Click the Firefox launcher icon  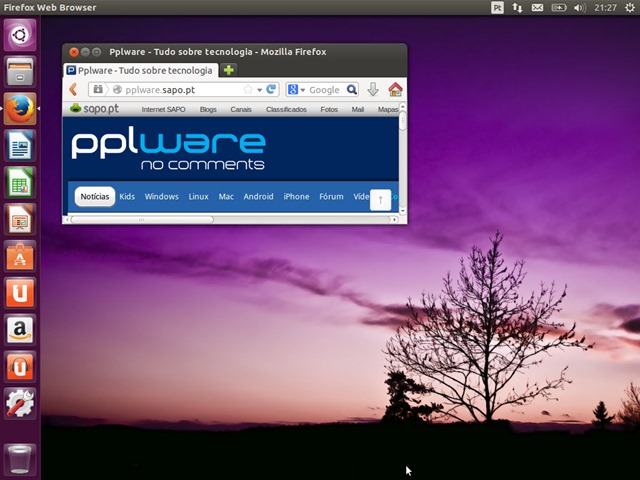[20, 109]
